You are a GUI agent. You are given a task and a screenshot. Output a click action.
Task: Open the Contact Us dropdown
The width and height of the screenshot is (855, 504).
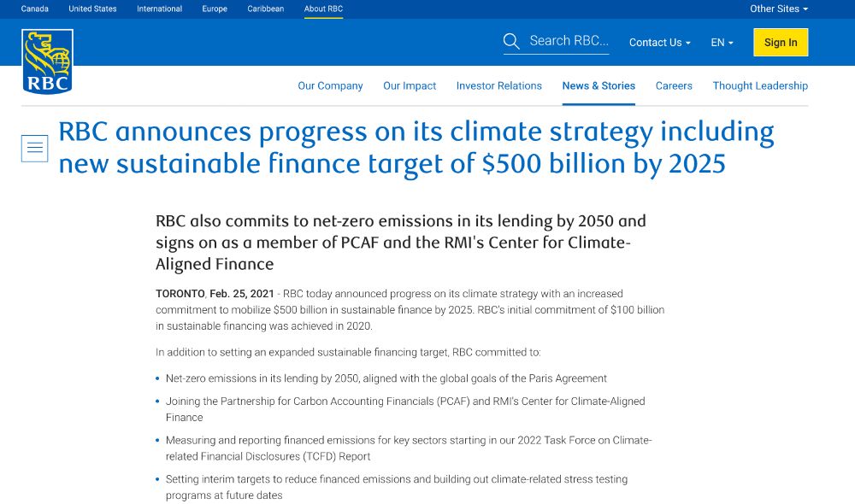point(660,43)
